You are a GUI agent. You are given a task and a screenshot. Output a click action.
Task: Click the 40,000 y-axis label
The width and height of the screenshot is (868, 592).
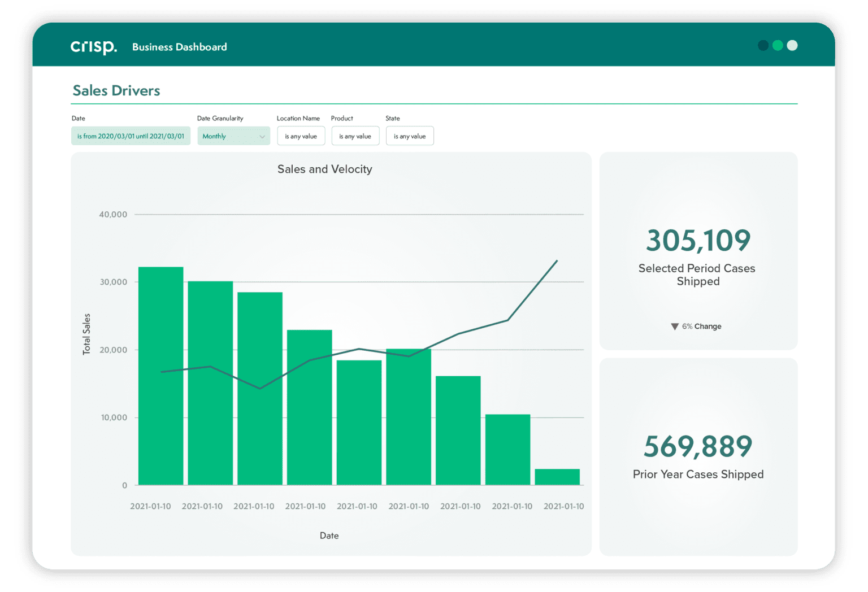[x=113, y=215]
